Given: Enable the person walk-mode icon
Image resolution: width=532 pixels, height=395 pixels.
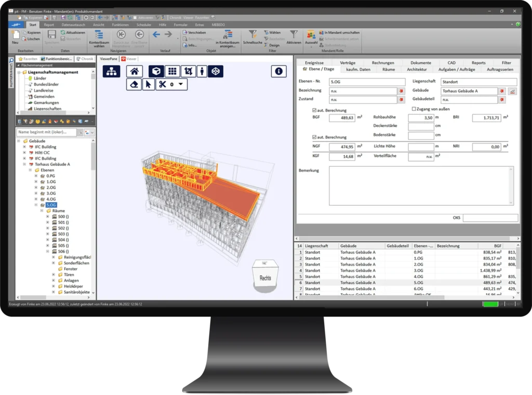Looking at the screenshot, I should coord(202,72).
